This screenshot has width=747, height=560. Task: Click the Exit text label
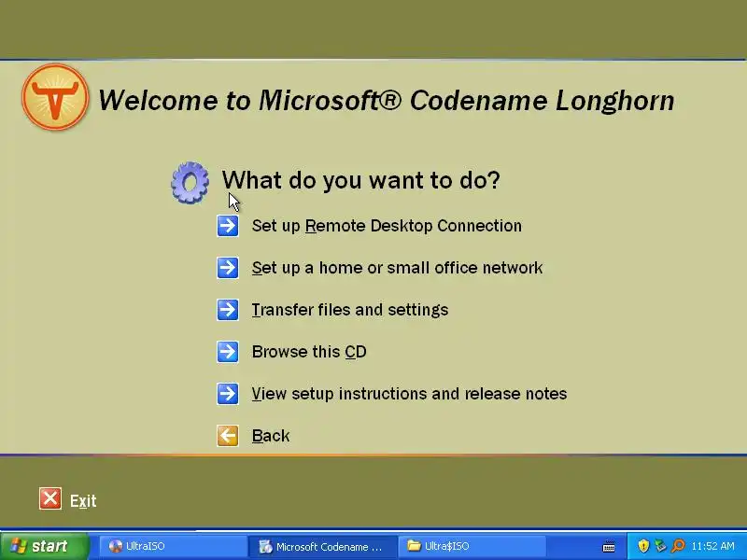click(x=83, y=501)
